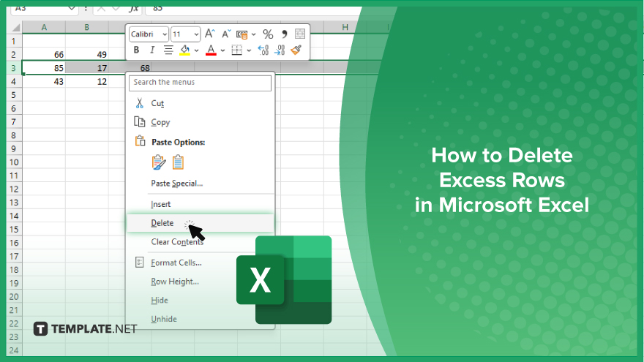Expand the font color dropdown arrow
Viewport: 644px width, 362px height.
point(222,50)
